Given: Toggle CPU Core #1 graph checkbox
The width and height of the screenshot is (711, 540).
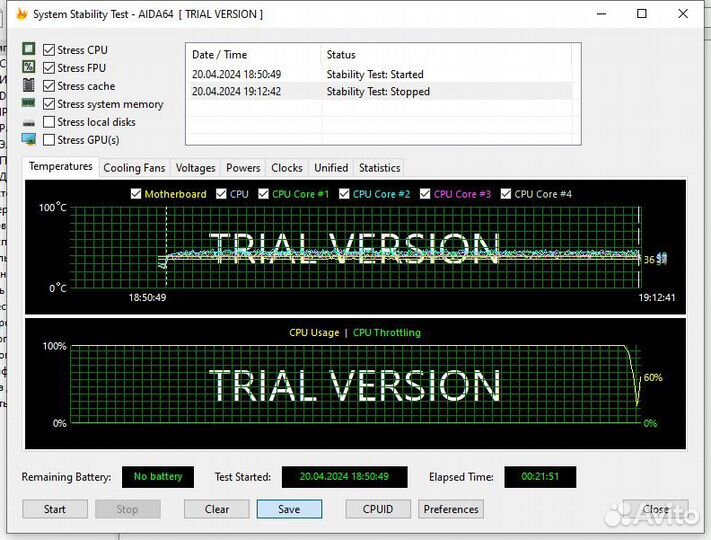Looking at the screenshot, I should coord(263,194).
